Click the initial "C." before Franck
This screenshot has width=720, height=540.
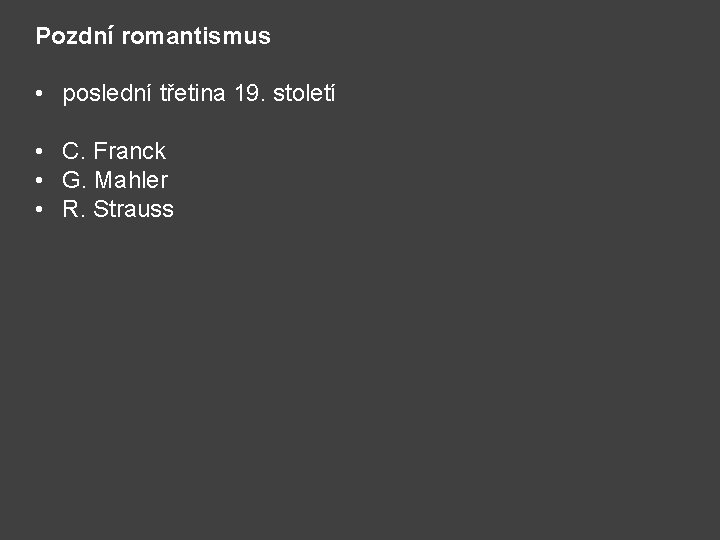pos(73,152)
